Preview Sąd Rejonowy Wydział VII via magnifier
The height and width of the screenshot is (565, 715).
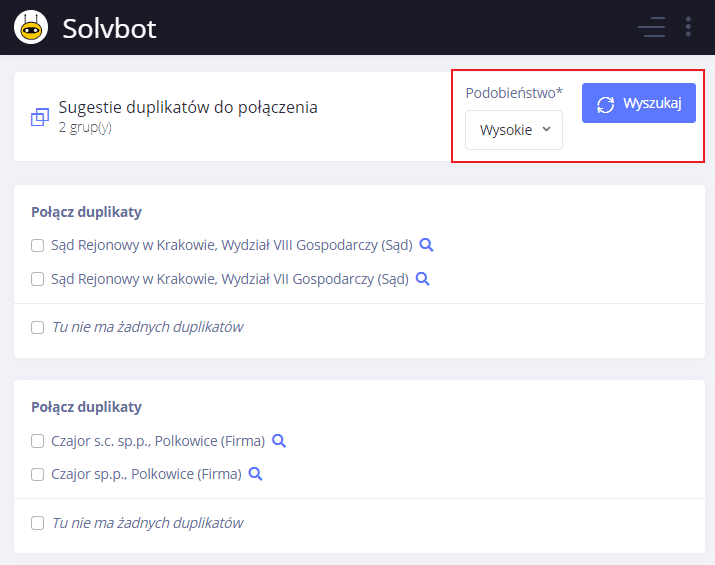(423, 279)
